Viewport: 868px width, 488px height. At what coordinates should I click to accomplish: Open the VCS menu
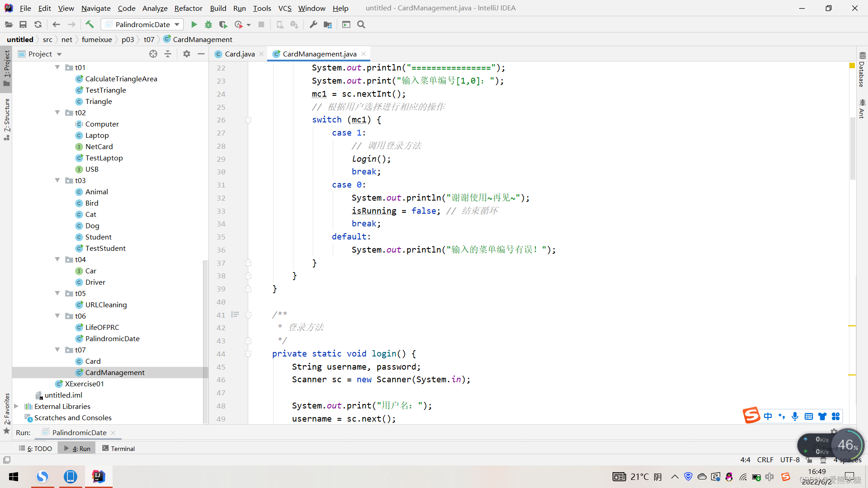(x=284, y=8)
